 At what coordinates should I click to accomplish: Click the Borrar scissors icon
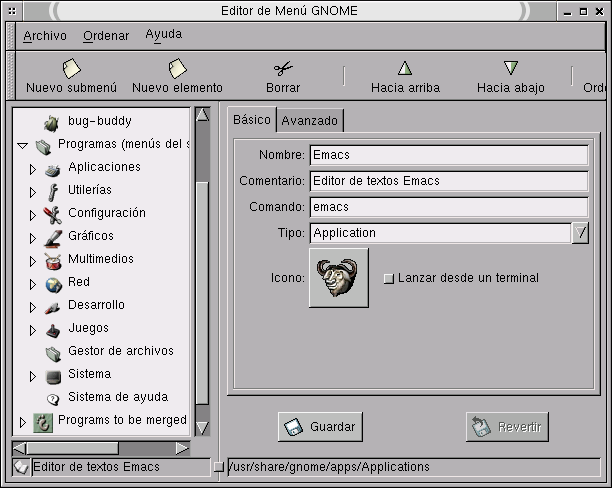[x=283, y=68]
